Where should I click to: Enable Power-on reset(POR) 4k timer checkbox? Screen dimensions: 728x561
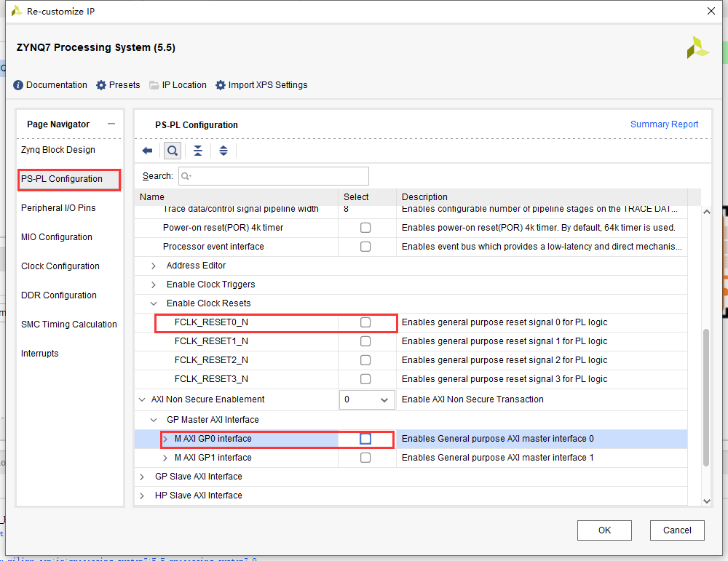tap(365, 228)
